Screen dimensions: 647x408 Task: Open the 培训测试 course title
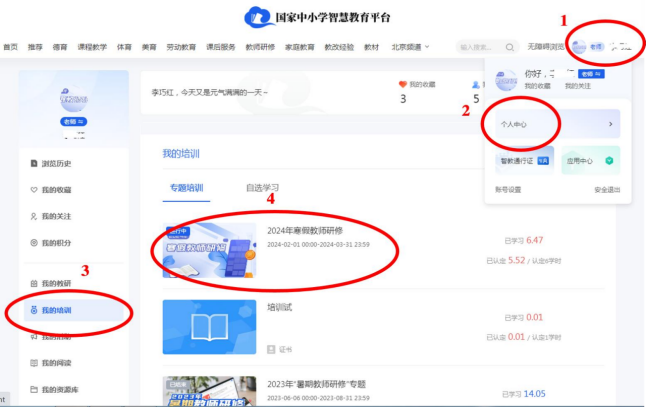(279, 307)
